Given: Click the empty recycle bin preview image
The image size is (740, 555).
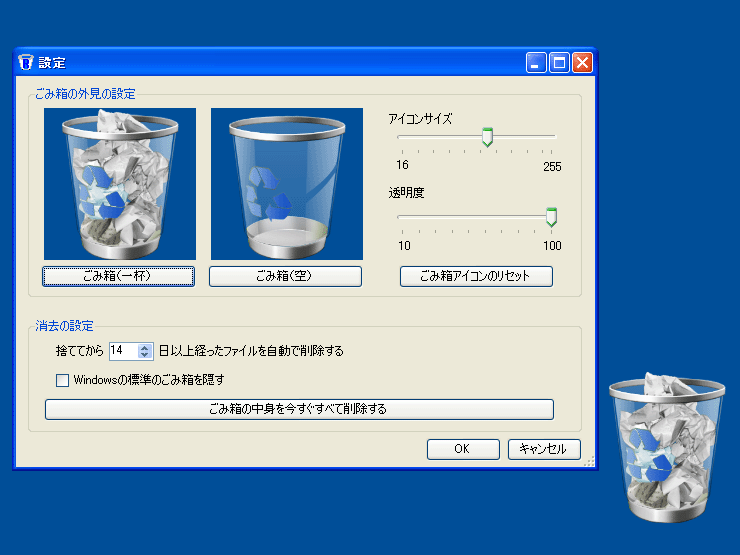Looking at the screenshot, I should 287,184.
